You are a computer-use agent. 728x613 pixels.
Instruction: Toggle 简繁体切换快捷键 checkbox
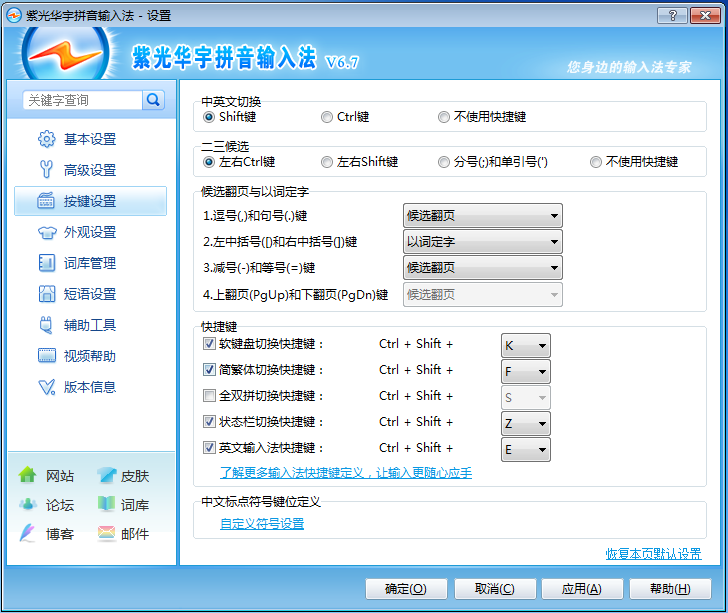tap(209, 370)
